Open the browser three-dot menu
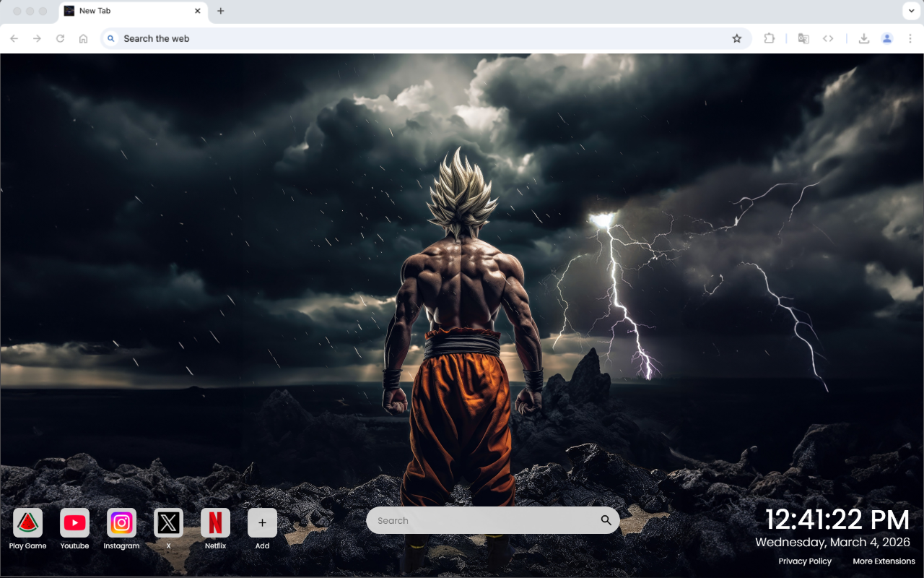This screenshot has width=924, height=578. (910, 38)
